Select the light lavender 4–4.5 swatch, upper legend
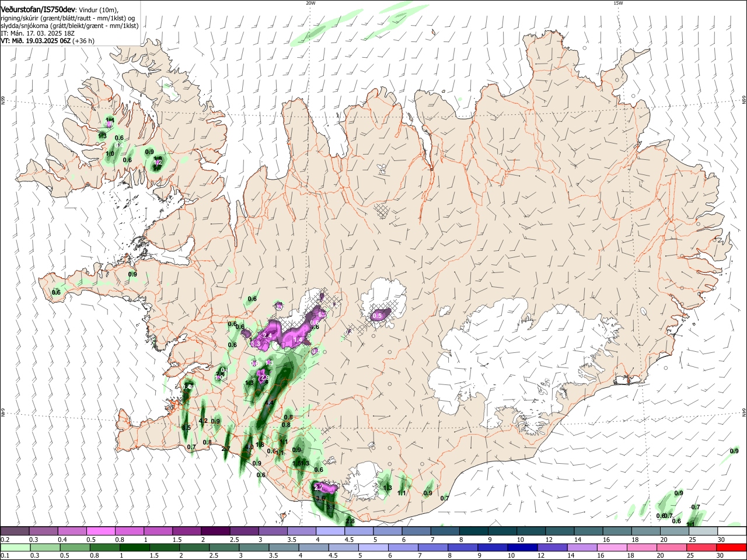747x560 pixels. click(330, 531)
